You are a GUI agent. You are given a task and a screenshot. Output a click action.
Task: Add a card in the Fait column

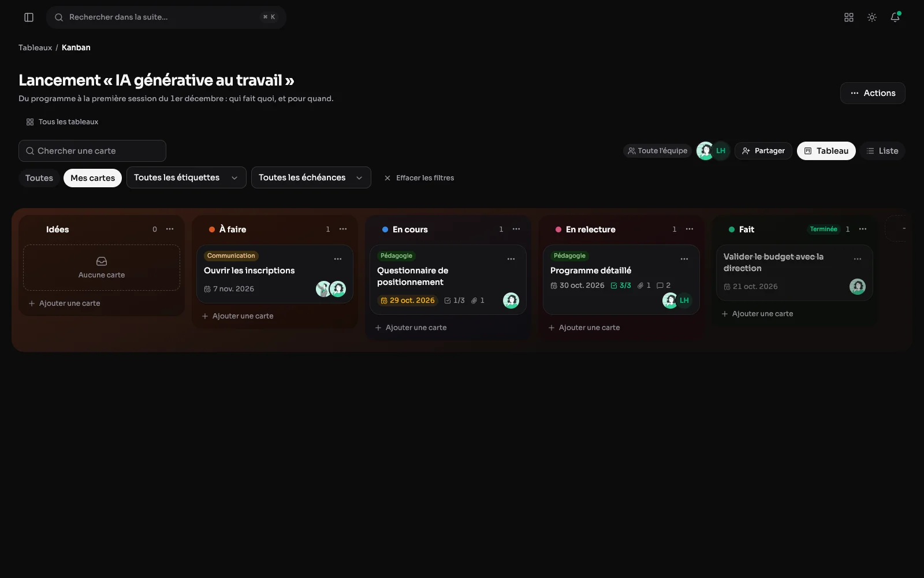pyautogui.click(x=757, y=314)
